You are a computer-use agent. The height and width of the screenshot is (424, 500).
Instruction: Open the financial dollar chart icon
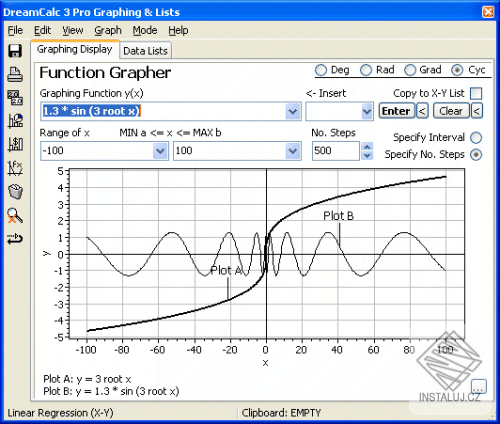pyautogui.click(x=15, y=144)
